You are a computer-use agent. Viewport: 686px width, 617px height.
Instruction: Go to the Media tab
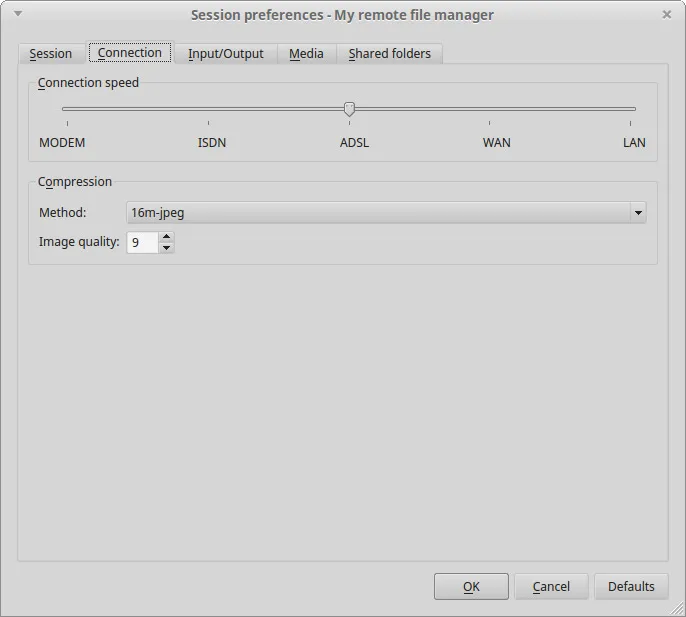306,54
